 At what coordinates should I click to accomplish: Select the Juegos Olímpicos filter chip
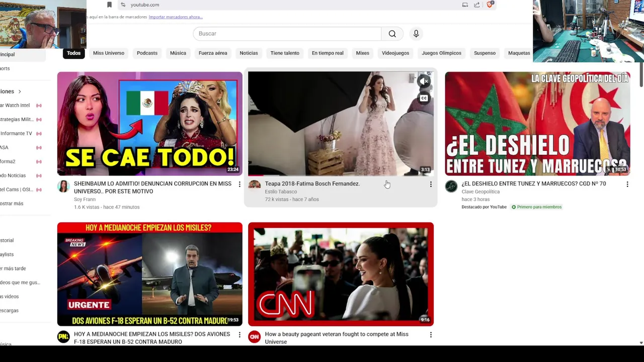(x=441, y=53)
